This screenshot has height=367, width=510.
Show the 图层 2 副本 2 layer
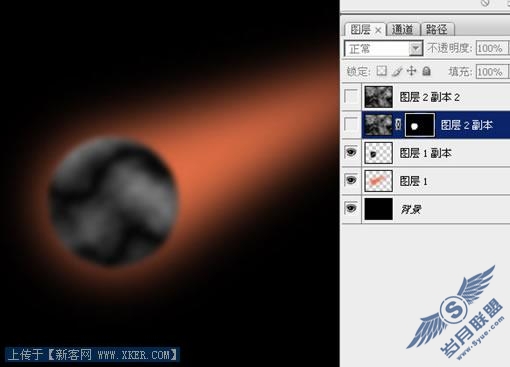click(x=351, y=96)
